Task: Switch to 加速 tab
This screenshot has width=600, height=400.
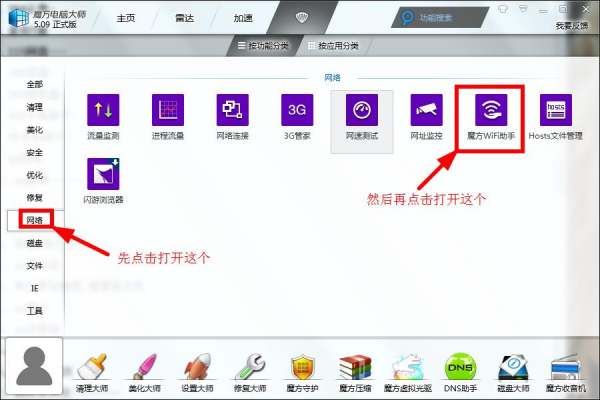Action: (x=243, y=18)
